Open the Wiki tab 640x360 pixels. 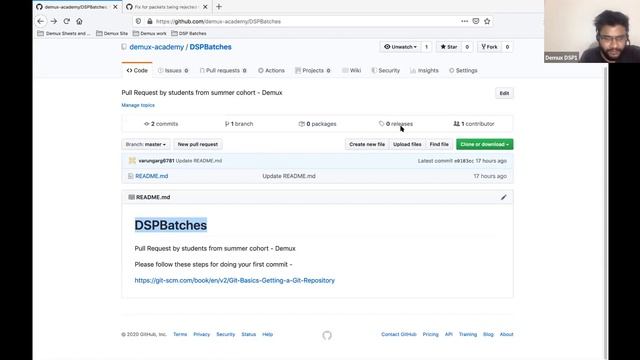pyautogui.click(x=352, y=71)
